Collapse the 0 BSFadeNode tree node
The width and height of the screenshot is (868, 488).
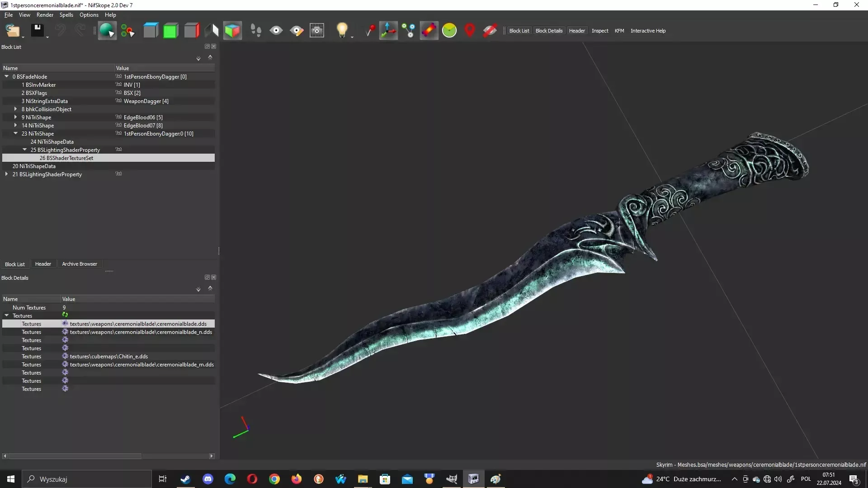pos(7,76)
